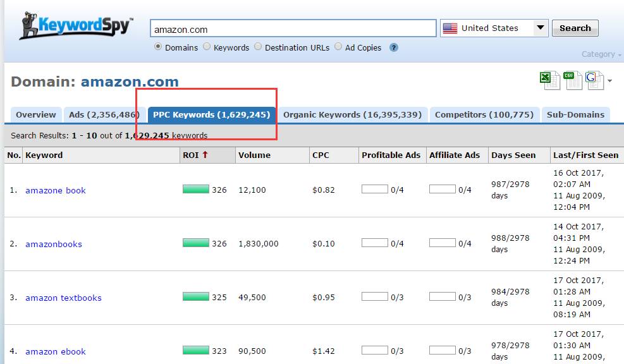Screen dimensions: 624x364
Task: Click the No. column header
Action: click(14, 155)
